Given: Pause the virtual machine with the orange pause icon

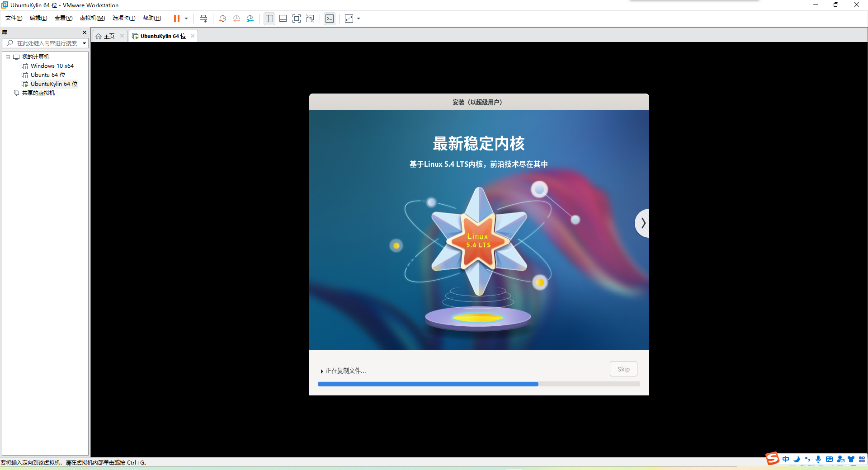Looking at the screenshot, I should (x=177, y=19).
